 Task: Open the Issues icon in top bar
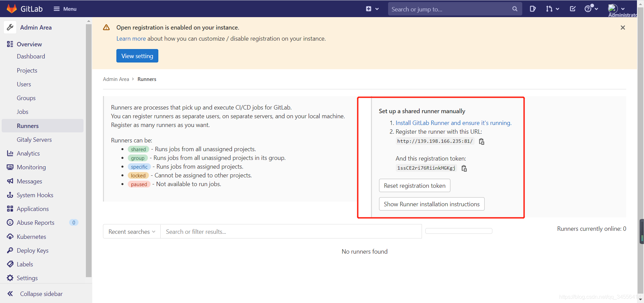533,9
